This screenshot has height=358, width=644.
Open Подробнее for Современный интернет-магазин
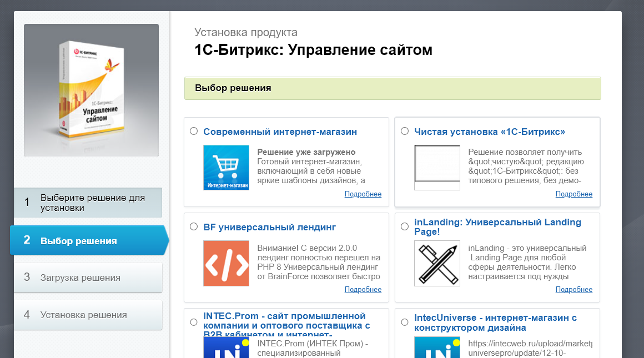click(363, 194)
